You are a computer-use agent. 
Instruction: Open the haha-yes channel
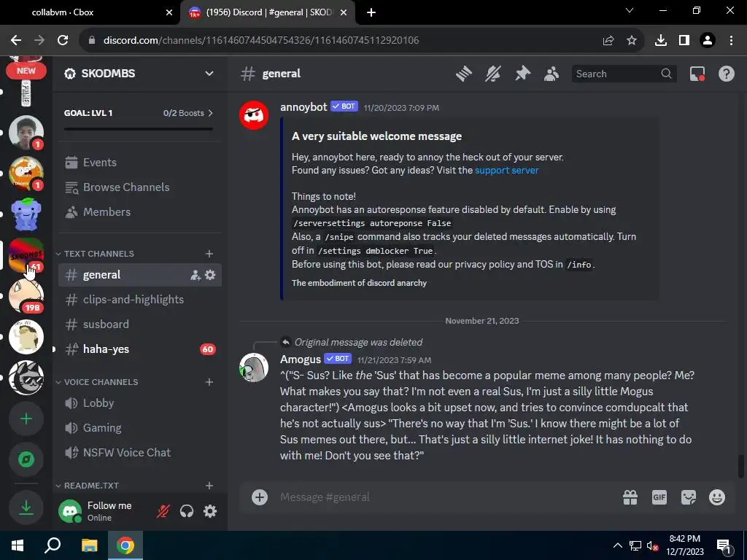point(139,349)
